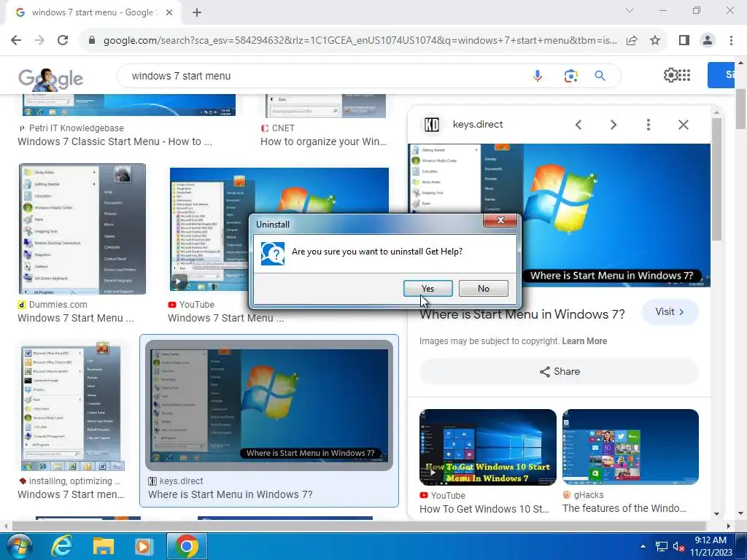Click the muted volume tray icon

[x=678, y=547]
